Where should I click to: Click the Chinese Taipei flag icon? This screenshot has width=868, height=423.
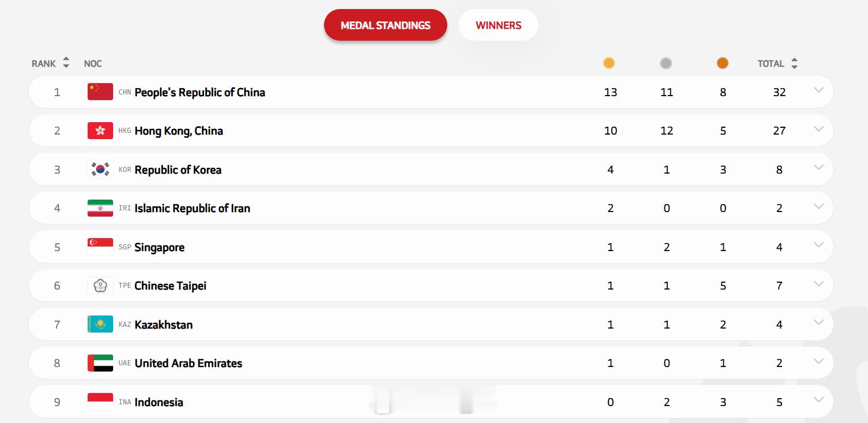click(x=100, y=286)
